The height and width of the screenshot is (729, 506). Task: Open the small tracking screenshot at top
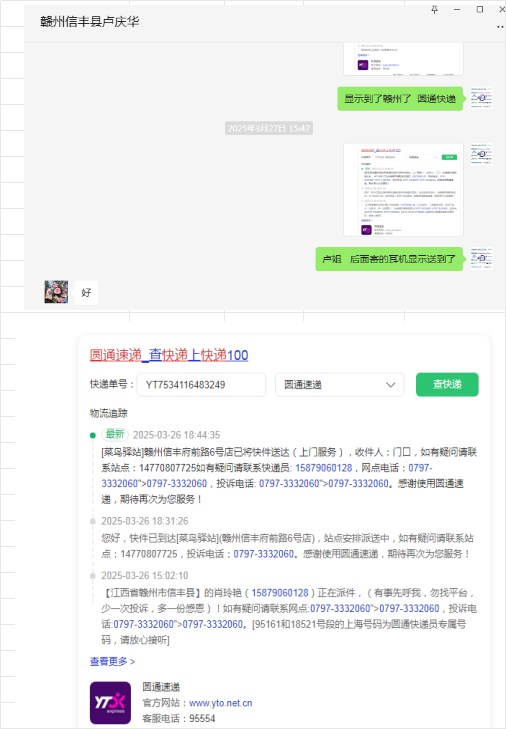[x=403, y=59]
